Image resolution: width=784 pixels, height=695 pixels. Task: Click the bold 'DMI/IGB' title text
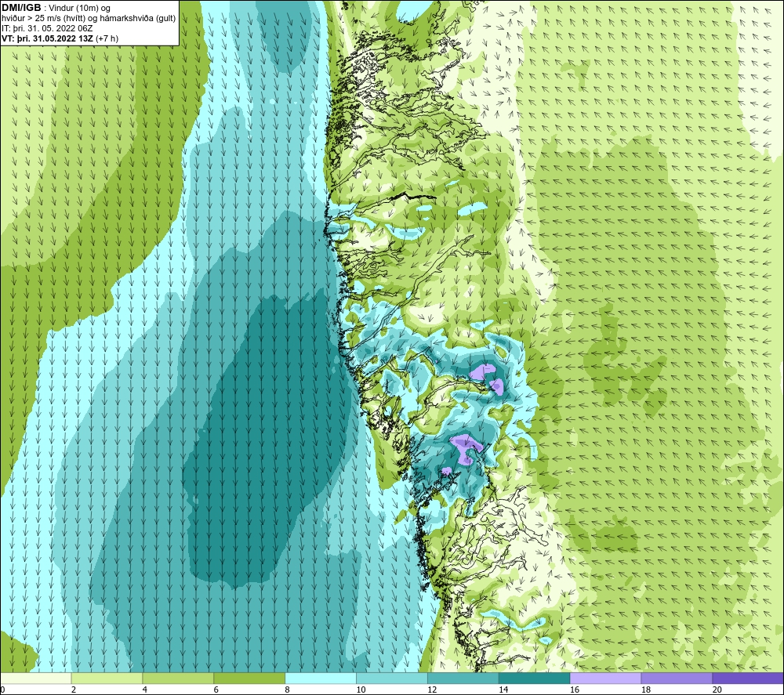coord(21,8)
